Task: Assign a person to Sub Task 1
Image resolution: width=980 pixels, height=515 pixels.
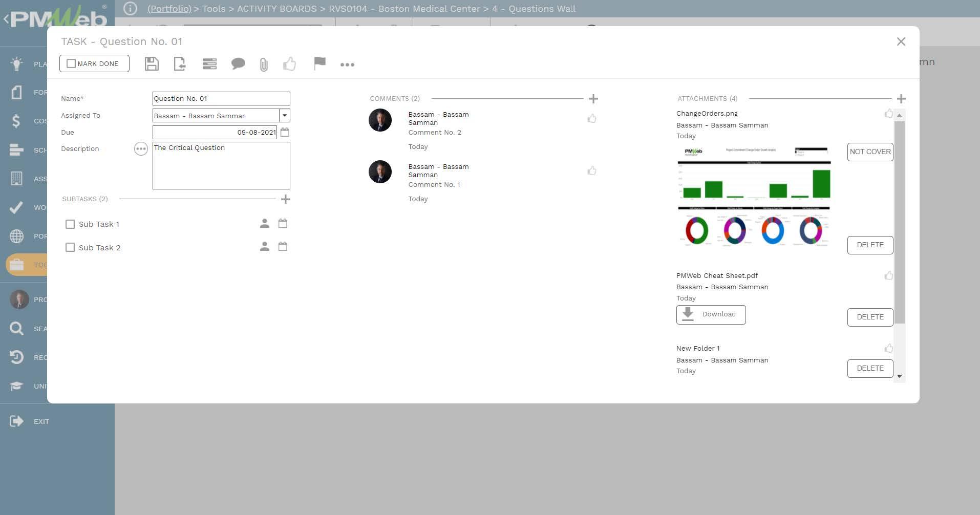Action: point(265,224)
